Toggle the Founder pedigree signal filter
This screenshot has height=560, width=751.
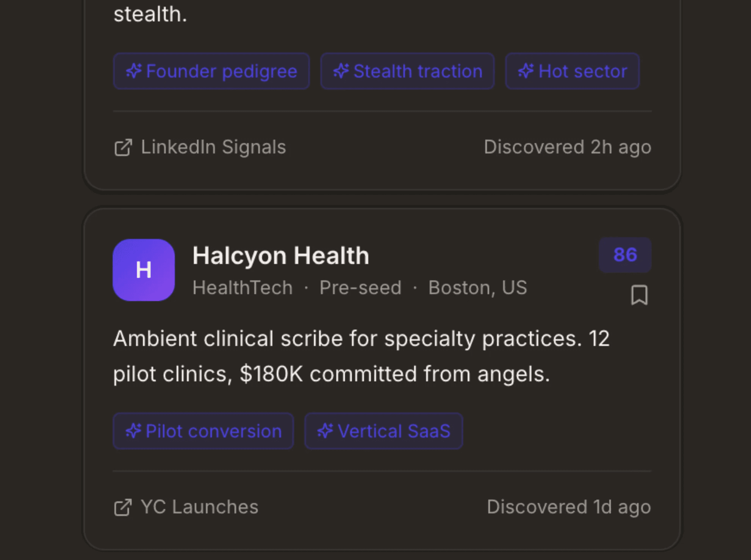pos(211,71)
